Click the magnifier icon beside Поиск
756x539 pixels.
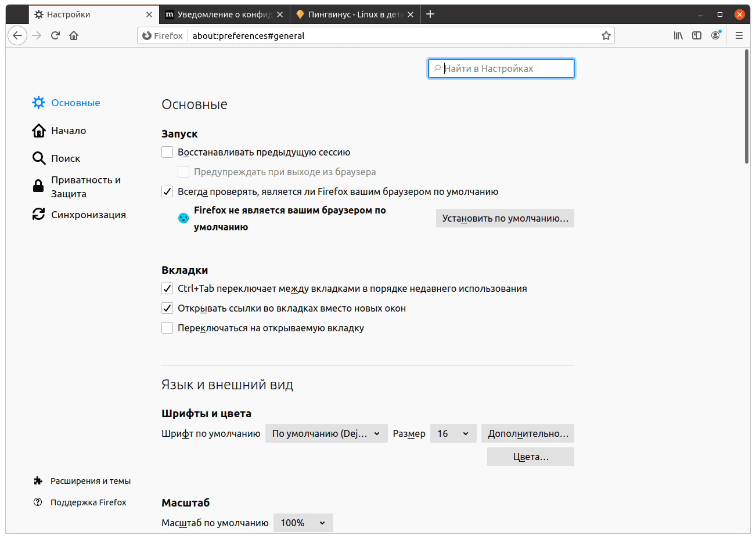click(38, 158)
